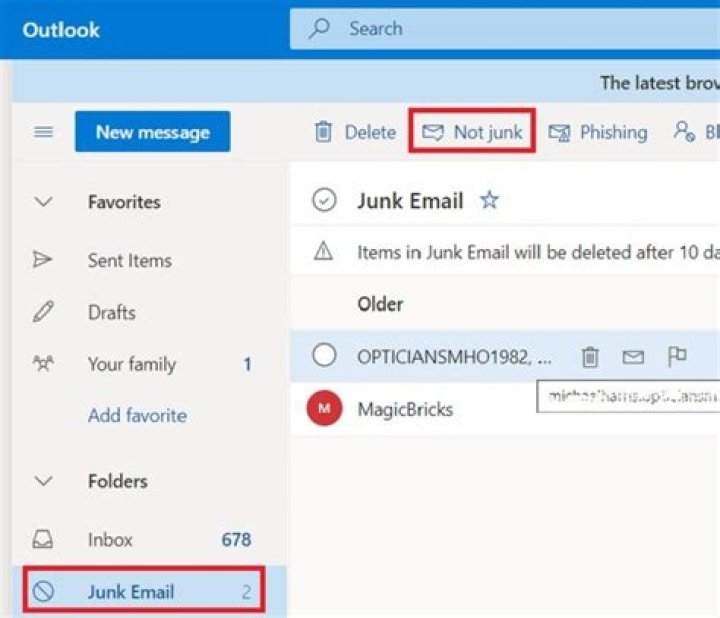Click the Junk Email blocked-circle icon

[x=44, y=591]
